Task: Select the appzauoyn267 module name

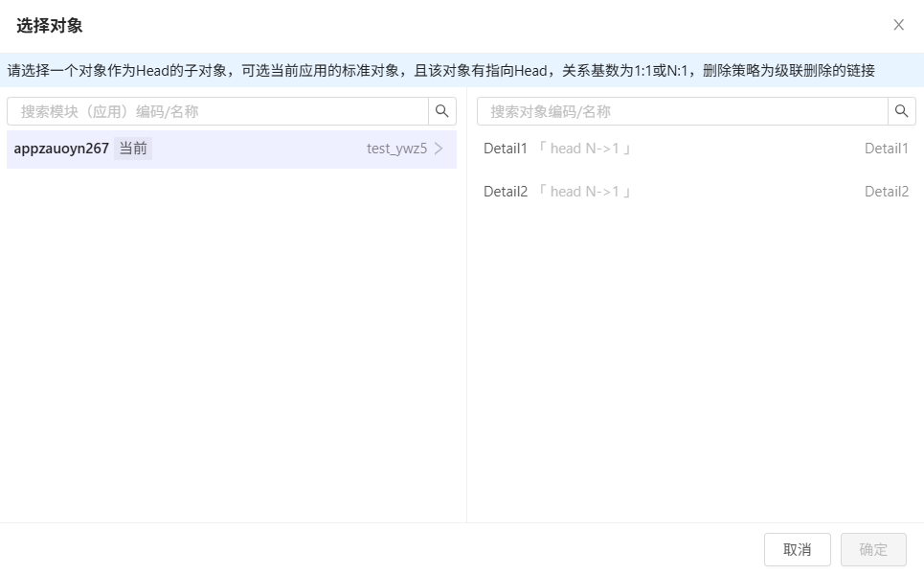Action: click(x=61, y=149)
